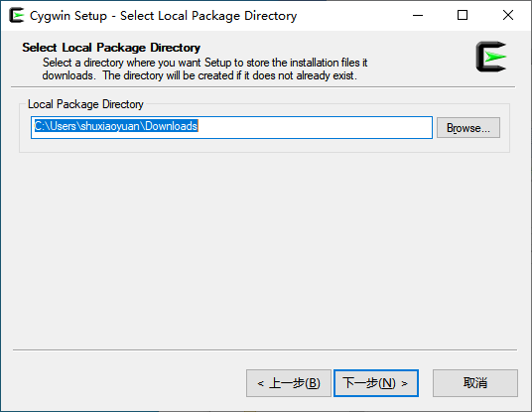Click the window title 'Cygwin Setup - Select Local Package Directory'

pyautogui.click(x=163, y=16)
